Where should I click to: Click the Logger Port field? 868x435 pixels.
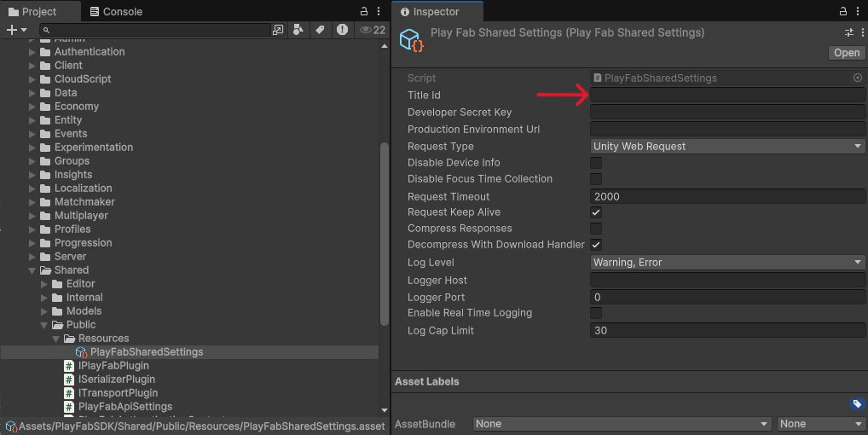tap(727, 297)
